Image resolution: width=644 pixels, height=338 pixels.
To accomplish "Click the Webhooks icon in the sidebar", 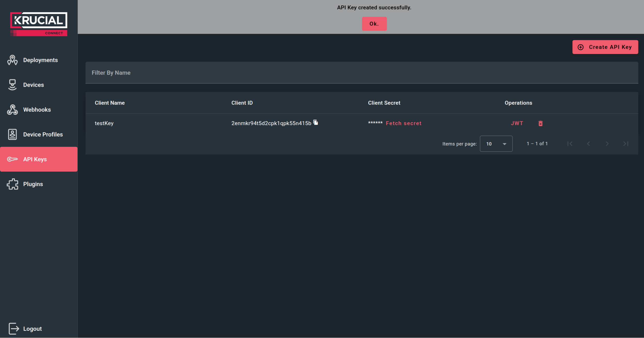I will 12,109.
